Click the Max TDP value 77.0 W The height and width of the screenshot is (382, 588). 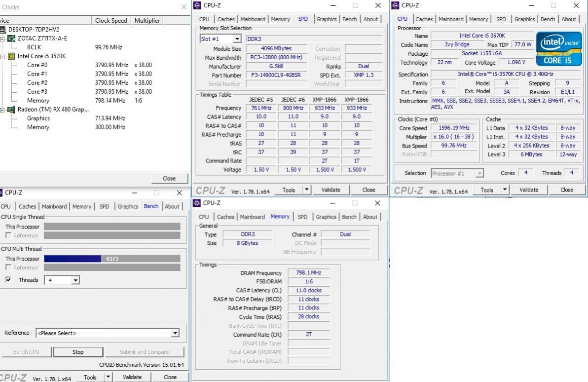523,44
